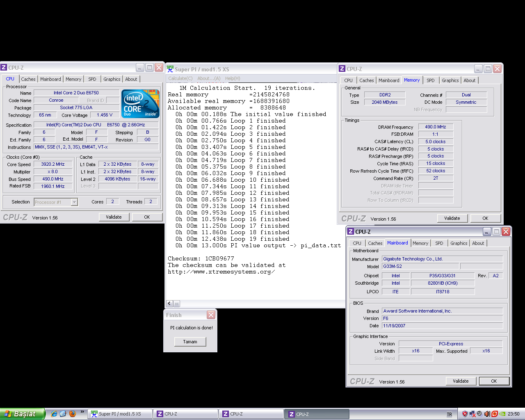Screen dimensions: 525x420
Task: Close the Finish dialog with the X
Action: pos(211,315)
